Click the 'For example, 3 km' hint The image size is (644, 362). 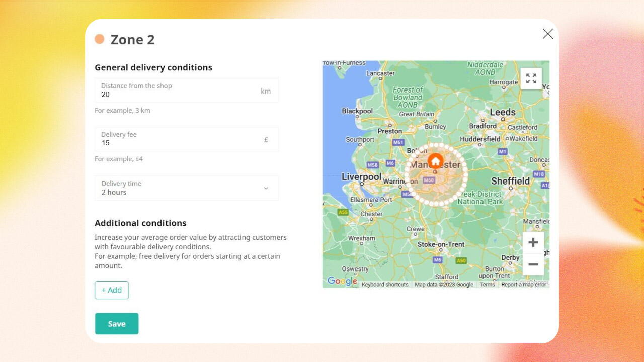(122, 110)
